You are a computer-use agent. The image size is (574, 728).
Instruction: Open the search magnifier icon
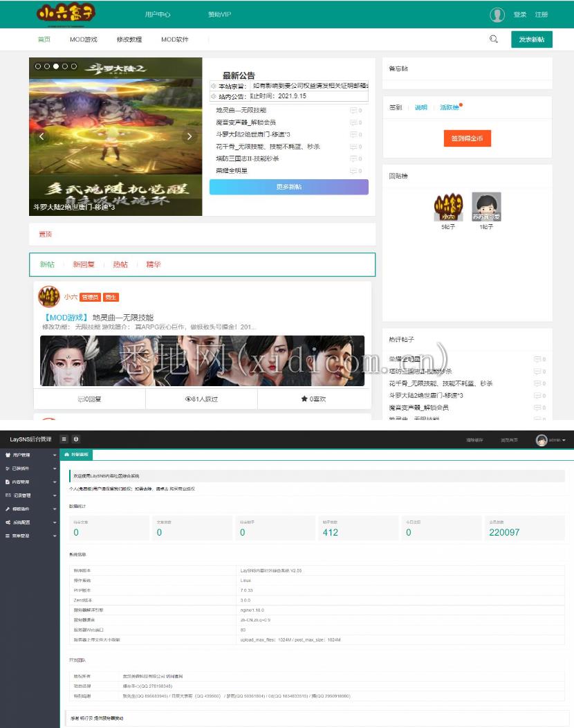click(494, 39)
